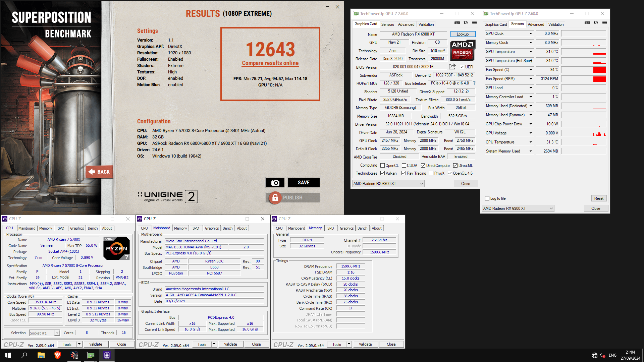Screen dimensions: 644x362
Task: Enable the Log to file checkbox
Action: click(x=487, y=198)
